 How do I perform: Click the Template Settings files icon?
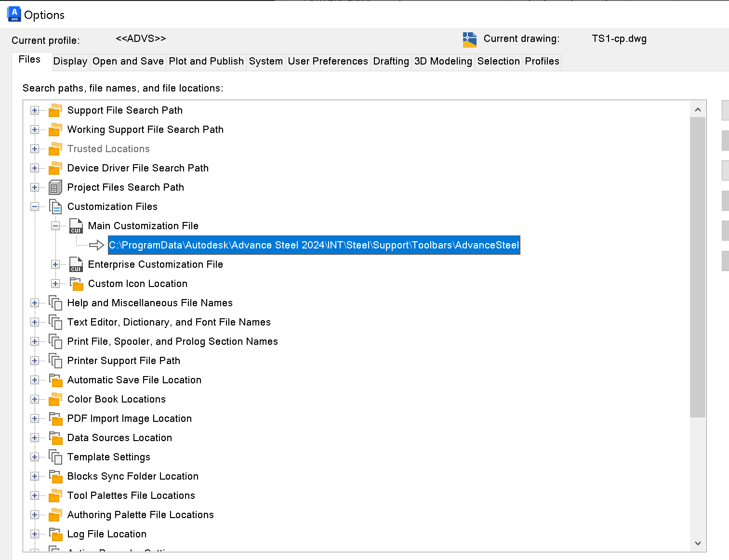[55, 457]
